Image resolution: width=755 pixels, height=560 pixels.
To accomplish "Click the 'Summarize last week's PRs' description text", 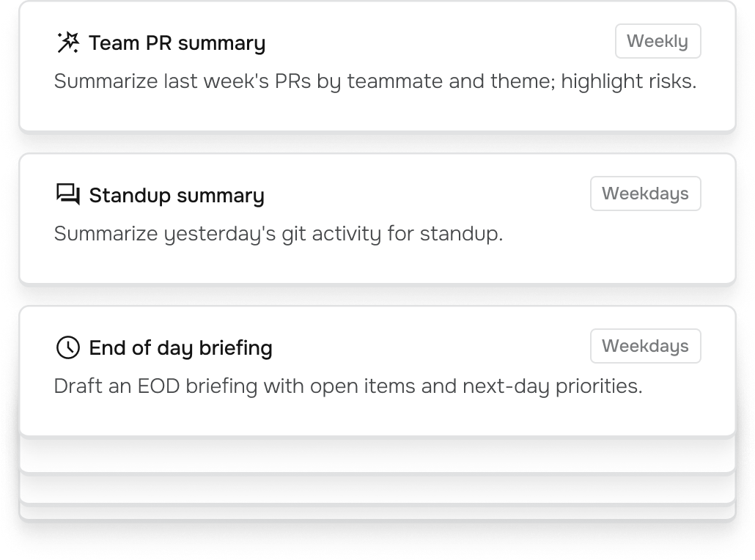I will coord(375,81).
